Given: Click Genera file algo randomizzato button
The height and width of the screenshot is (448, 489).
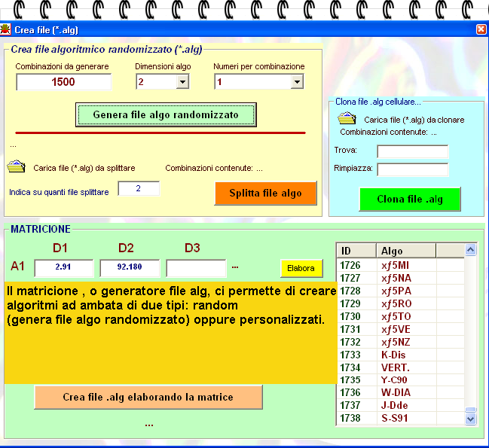Looking at the screenshot, I should (166, 114).
